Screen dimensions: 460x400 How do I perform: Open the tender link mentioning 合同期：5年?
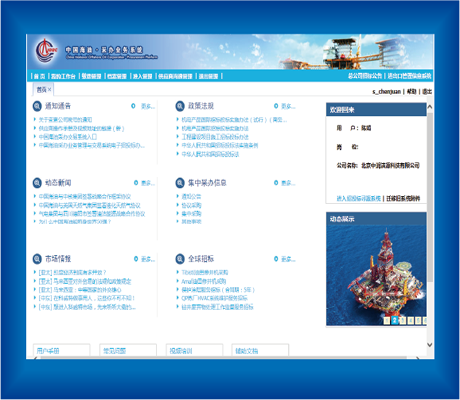pos(218,290)
